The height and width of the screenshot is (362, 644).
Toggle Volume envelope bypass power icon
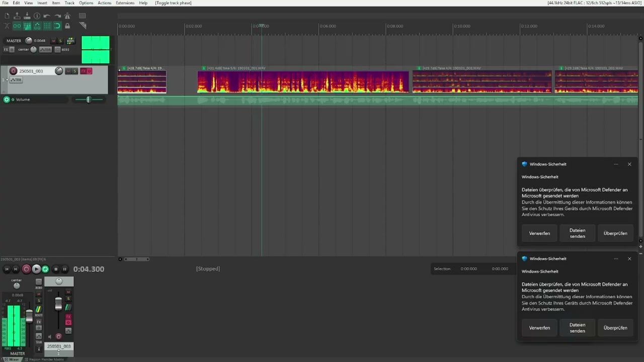[x=13, y=100]
